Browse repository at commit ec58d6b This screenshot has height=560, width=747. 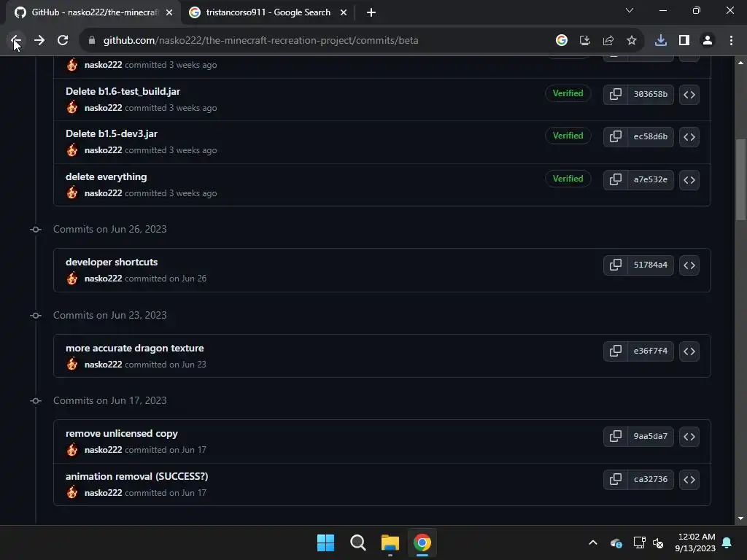point(689,136)
